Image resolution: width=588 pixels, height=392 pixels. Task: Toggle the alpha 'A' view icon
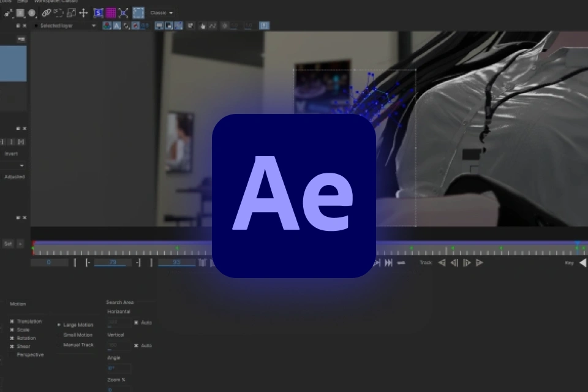(116, 26)
